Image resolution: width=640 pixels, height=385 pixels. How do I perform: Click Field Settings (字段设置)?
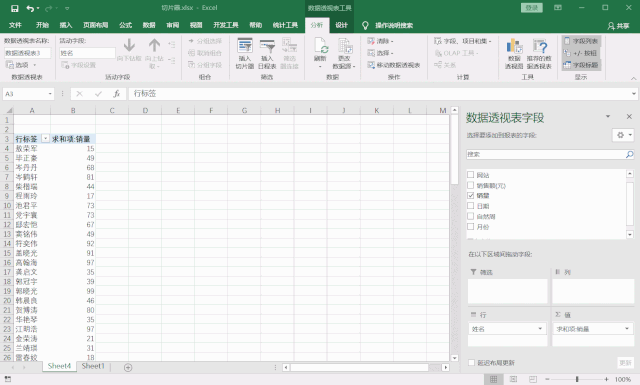(78, 65)
